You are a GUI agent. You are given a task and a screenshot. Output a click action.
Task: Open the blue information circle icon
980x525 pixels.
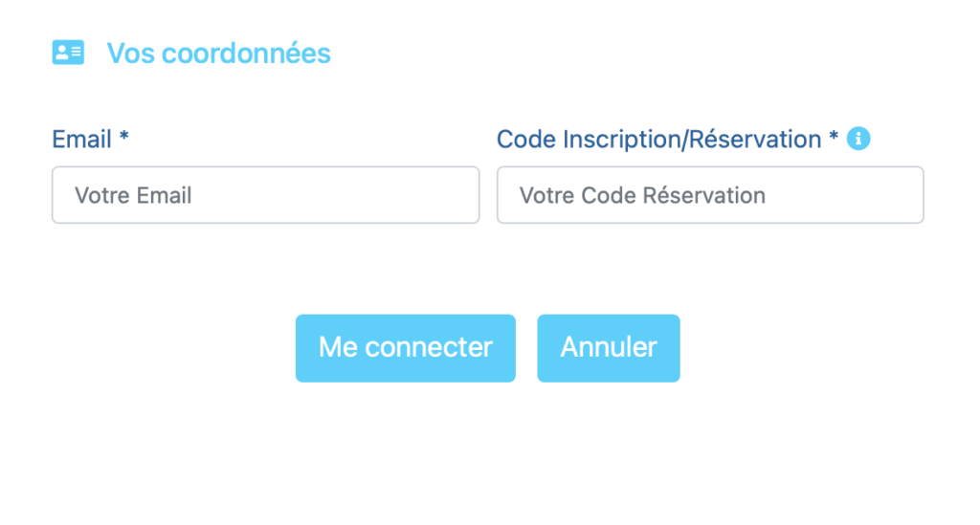(858, 140)
